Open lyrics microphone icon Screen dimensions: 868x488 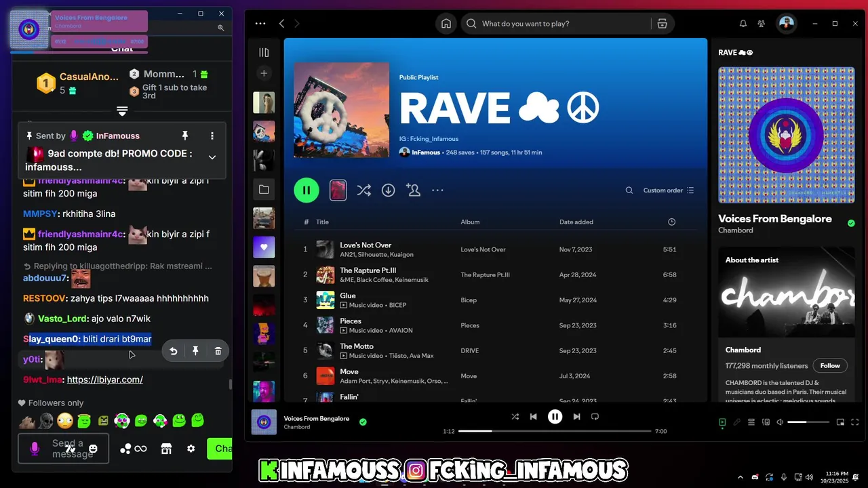pyautogui.click(x=736, y=422)
